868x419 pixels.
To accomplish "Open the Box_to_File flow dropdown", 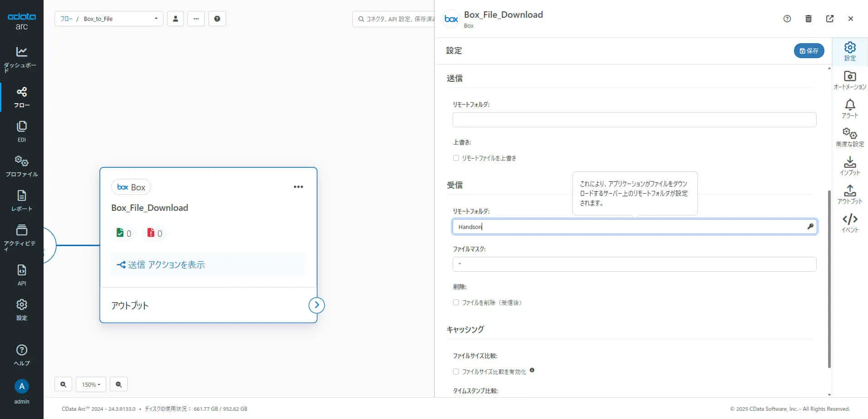I will tap(109, 19).
